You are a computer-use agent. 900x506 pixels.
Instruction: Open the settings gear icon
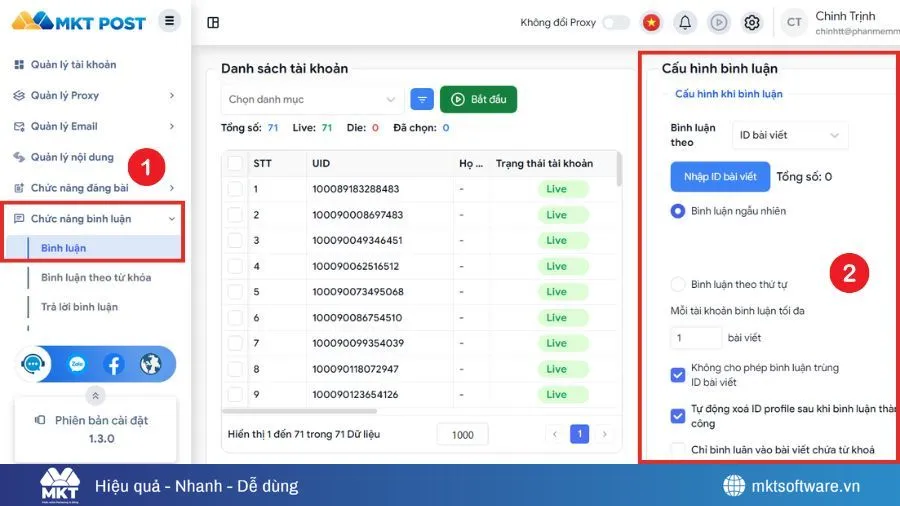point(752,22)
